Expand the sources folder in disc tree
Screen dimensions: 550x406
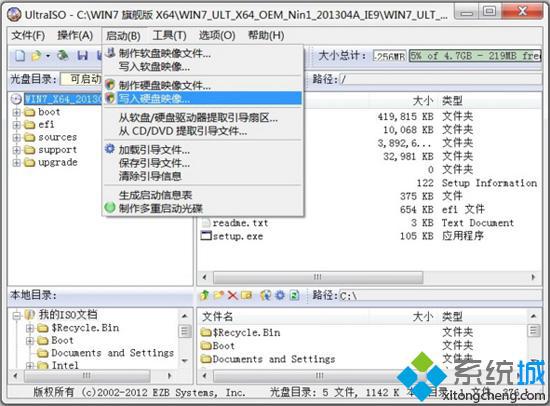coord(16,138)
